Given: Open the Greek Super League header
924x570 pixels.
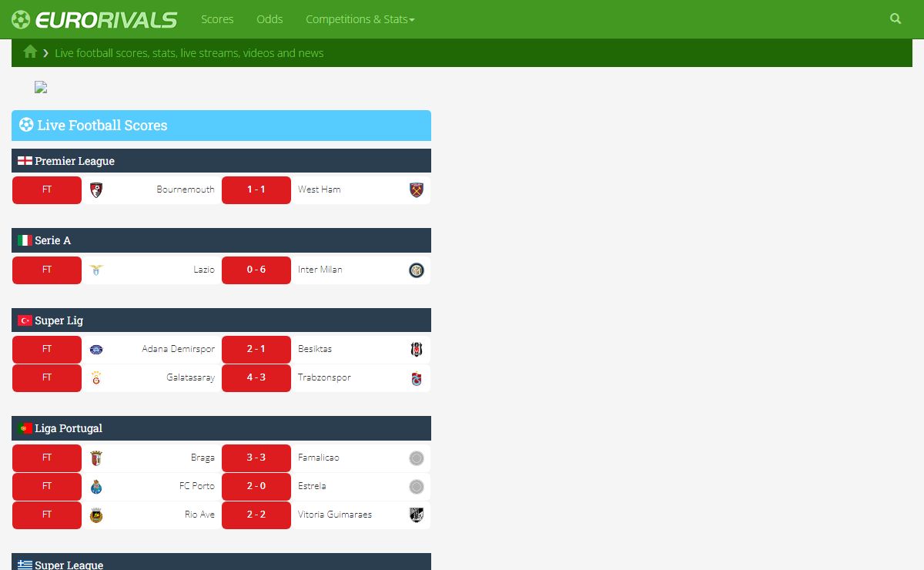Looking at the screenshot, I should point(221,562).
